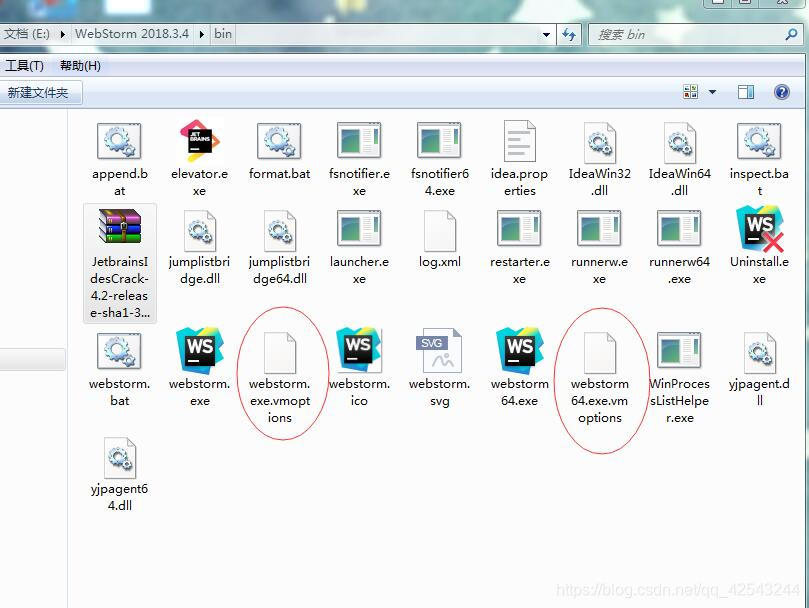Select the jumplistbridge.dll file
This screenshot has width=809, height=608.
click(200, 248)
